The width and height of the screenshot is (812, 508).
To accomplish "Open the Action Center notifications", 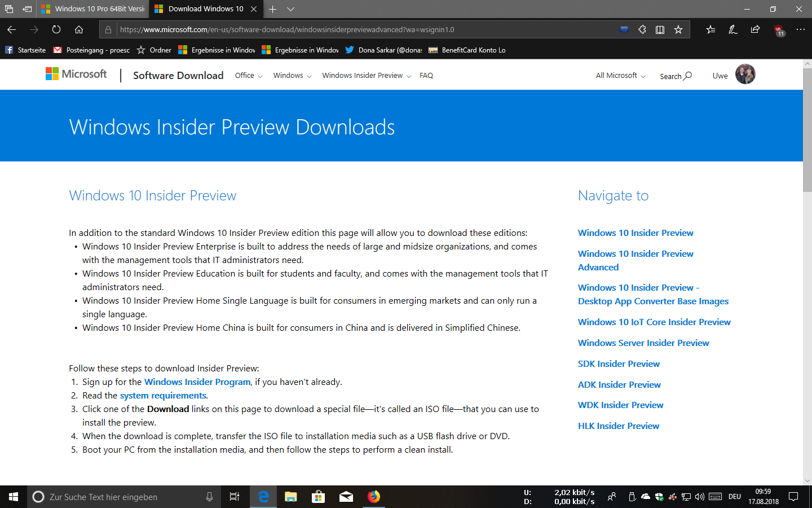I will click(793, 497).
